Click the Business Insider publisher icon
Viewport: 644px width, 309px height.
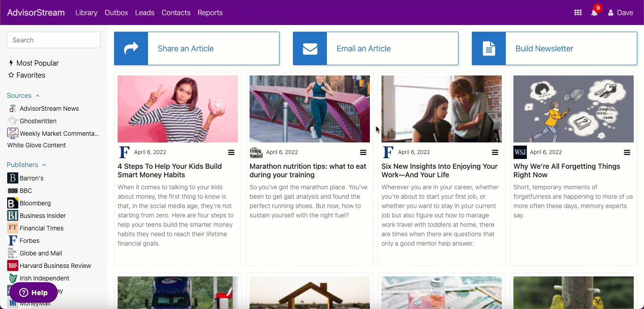pyautogui.click(x=13, y=216)
